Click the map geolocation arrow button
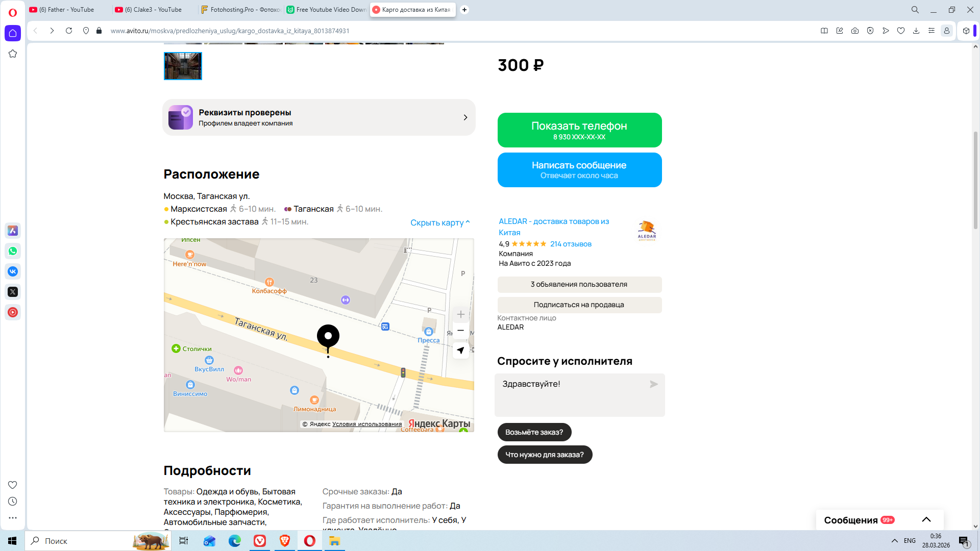Viewport: 980px width, 551px height. click(460, 350)
